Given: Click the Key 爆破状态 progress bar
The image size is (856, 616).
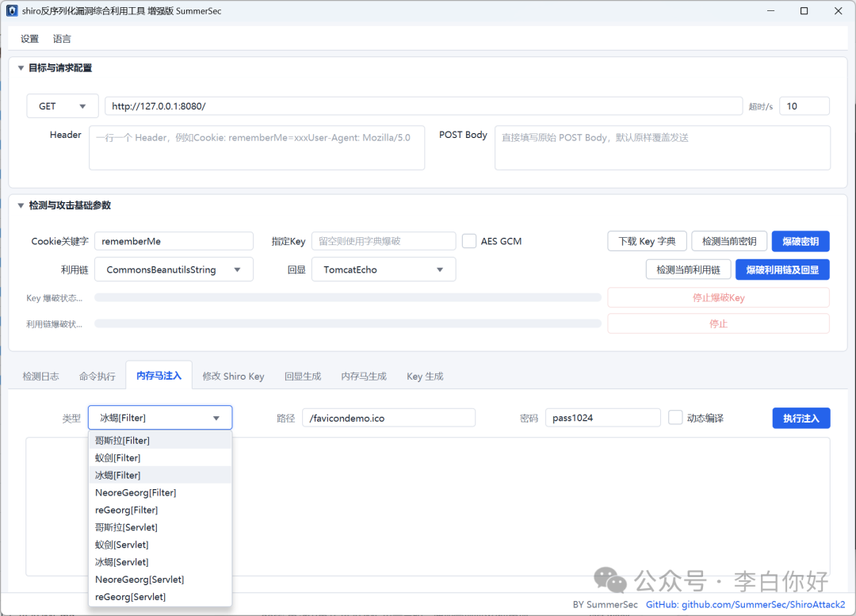Looking at the screenshot, I should tap(348, 297).
